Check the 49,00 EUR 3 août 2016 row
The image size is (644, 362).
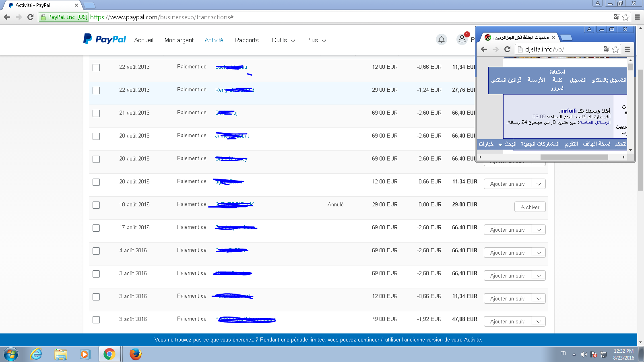[96, 320]
